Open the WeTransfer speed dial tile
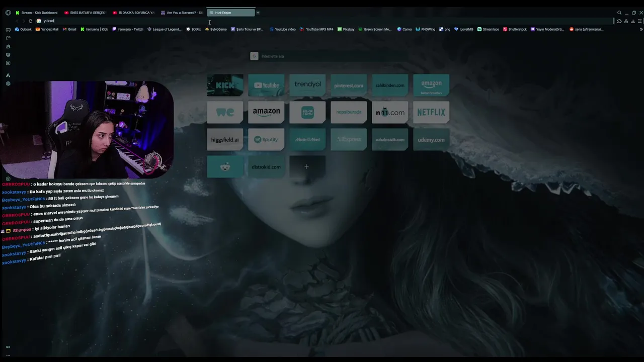Screen dimensions: 644x362 tap(225, 112)
